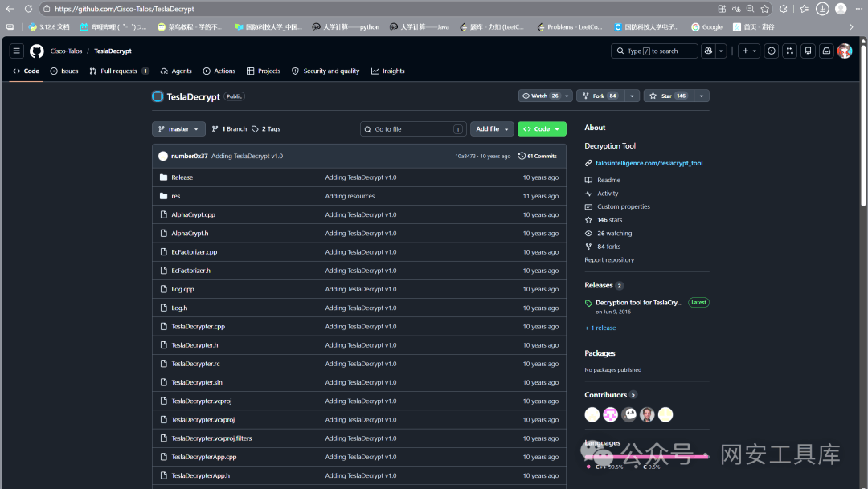868x489 pixels.
Task: Open the Copilot chat icon
Action: (708, 51)
